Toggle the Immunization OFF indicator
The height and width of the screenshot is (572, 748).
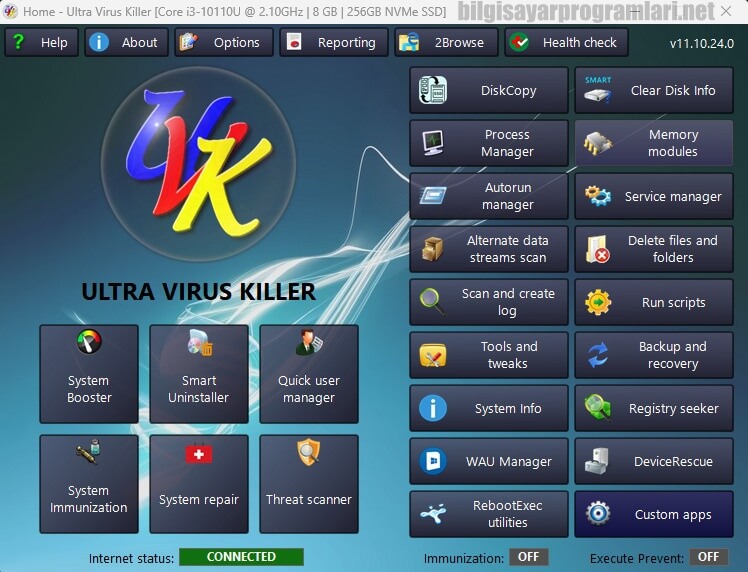click(x=529, y=557)
